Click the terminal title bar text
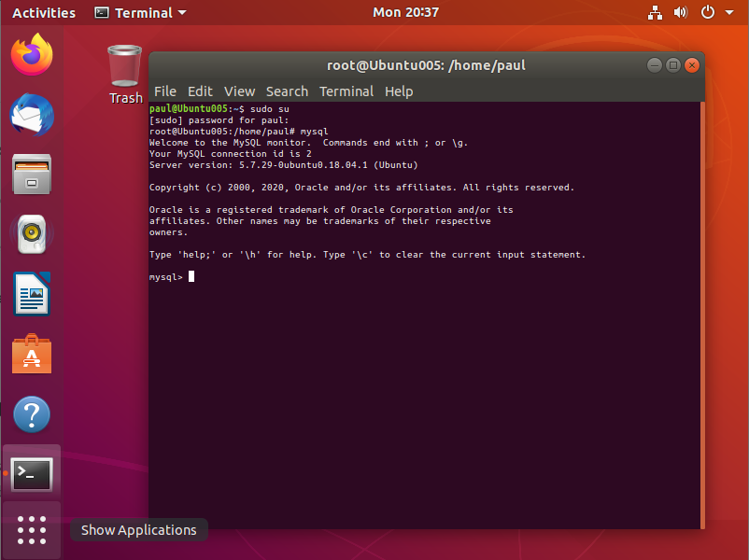The image size is (749, 560). 426,65
